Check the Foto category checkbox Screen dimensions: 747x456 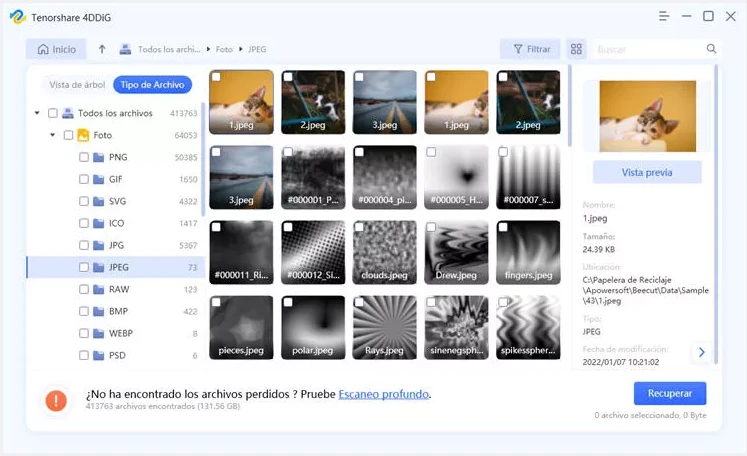point(68,135)
